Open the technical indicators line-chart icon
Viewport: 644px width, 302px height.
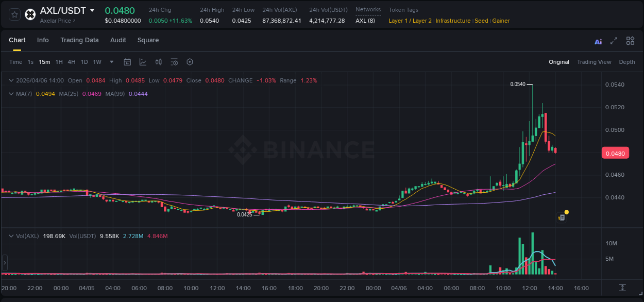(x=143, y=62)
